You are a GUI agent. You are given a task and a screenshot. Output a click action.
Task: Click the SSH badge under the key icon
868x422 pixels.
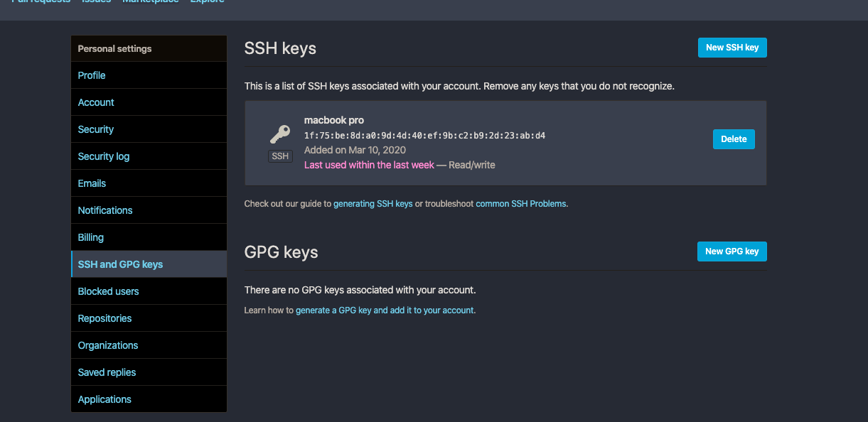280,156
